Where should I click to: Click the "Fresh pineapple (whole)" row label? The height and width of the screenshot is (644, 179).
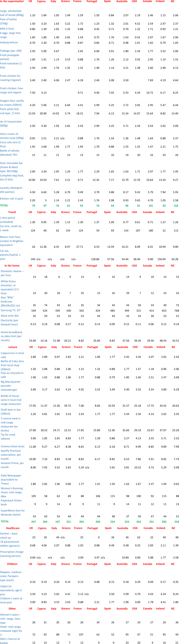point(10,57)
